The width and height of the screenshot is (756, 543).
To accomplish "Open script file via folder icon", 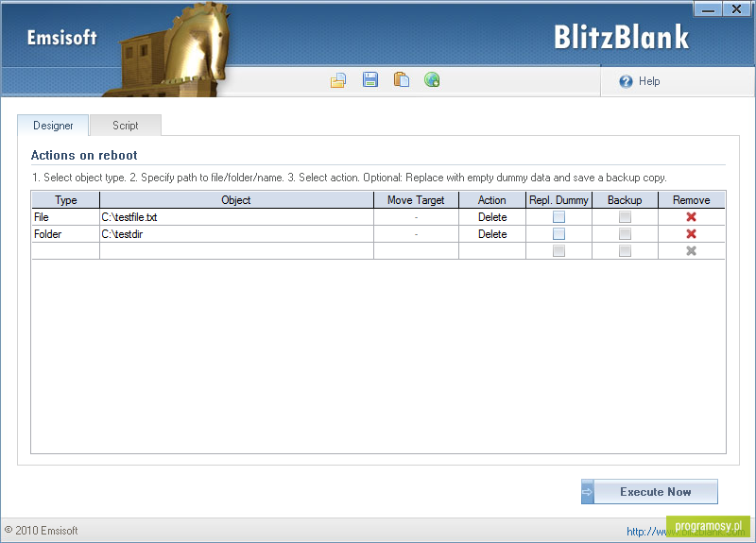I will point(338,80).
